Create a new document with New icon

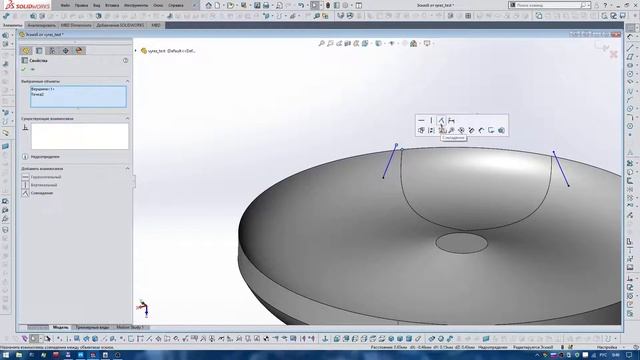(218, 5)
